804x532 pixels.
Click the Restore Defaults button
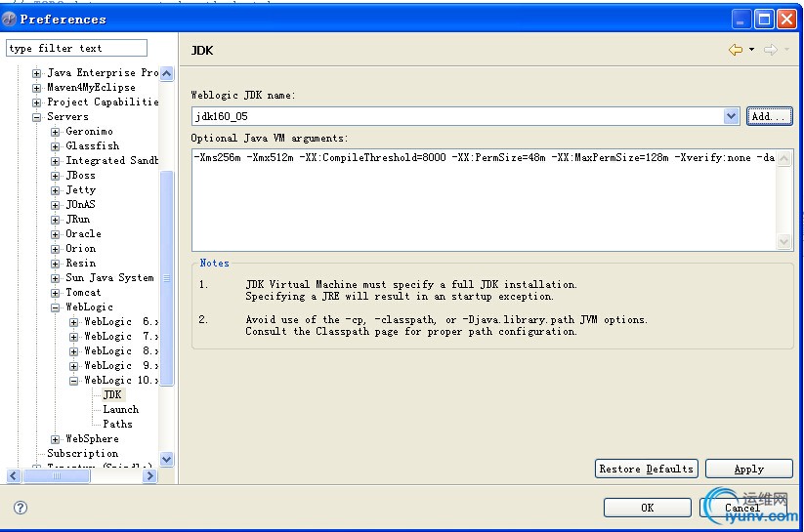pyautogui.click(x=646, y=469)
